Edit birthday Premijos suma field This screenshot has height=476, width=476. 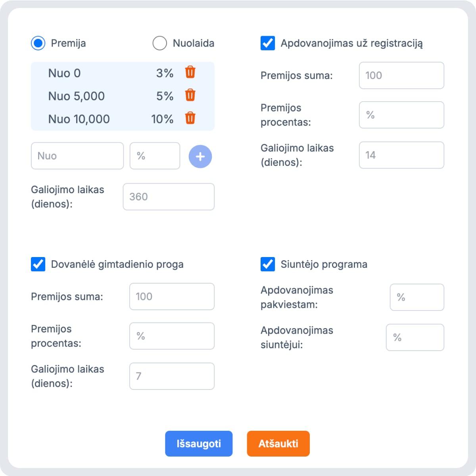[x=172, y=296]
